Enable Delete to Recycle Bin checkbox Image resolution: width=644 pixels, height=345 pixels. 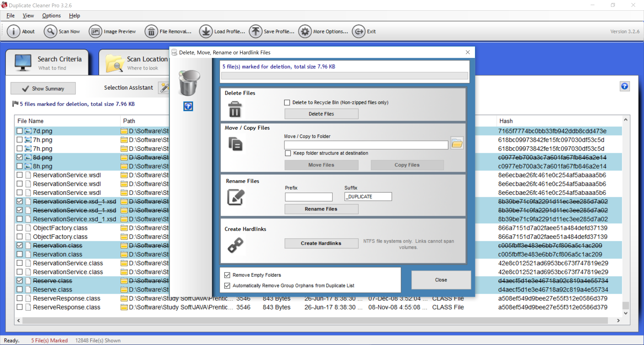[287, 102]
